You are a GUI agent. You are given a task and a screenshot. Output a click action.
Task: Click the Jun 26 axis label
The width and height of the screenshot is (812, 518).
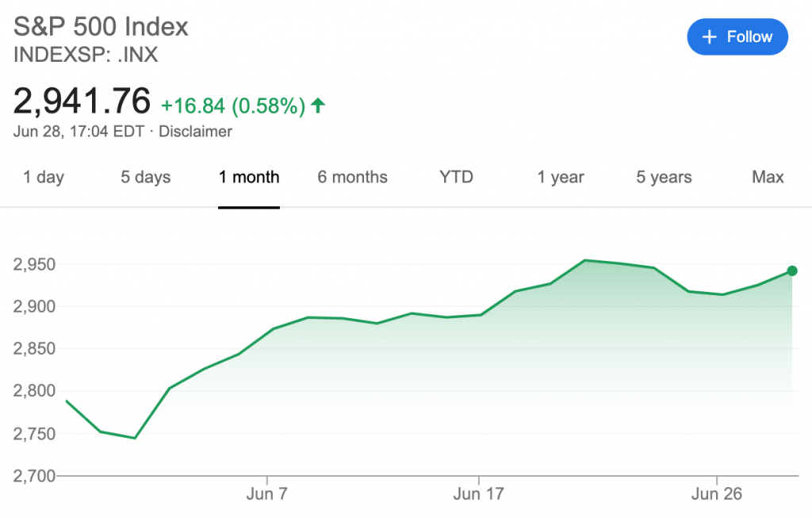tap(717, 493)
